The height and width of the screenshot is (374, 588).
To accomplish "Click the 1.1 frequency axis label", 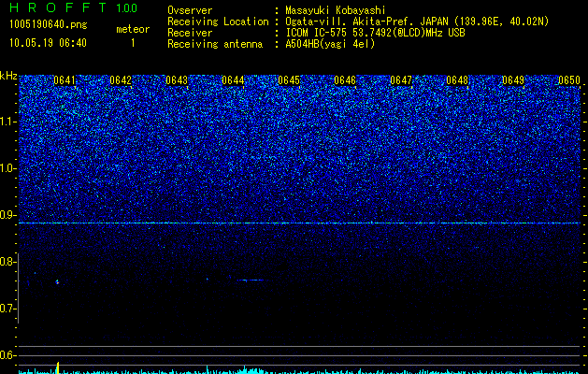I will (x=7, y=122).
